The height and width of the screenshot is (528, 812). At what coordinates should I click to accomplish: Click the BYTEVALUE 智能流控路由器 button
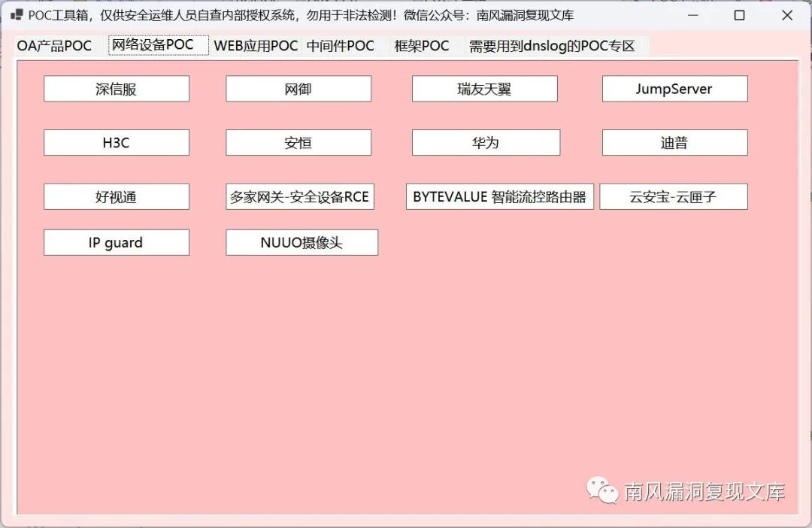pos(500,196)
